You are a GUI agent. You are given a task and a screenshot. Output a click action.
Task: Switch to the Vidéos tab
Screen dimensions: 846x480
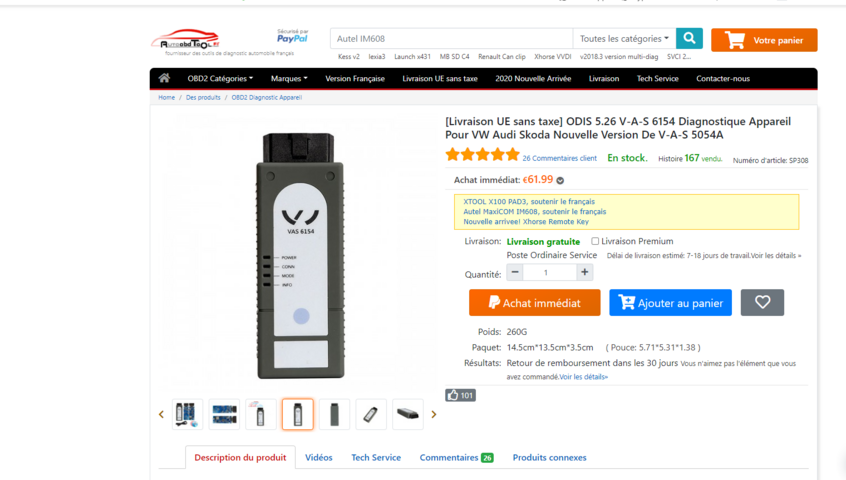click(318, 457)
